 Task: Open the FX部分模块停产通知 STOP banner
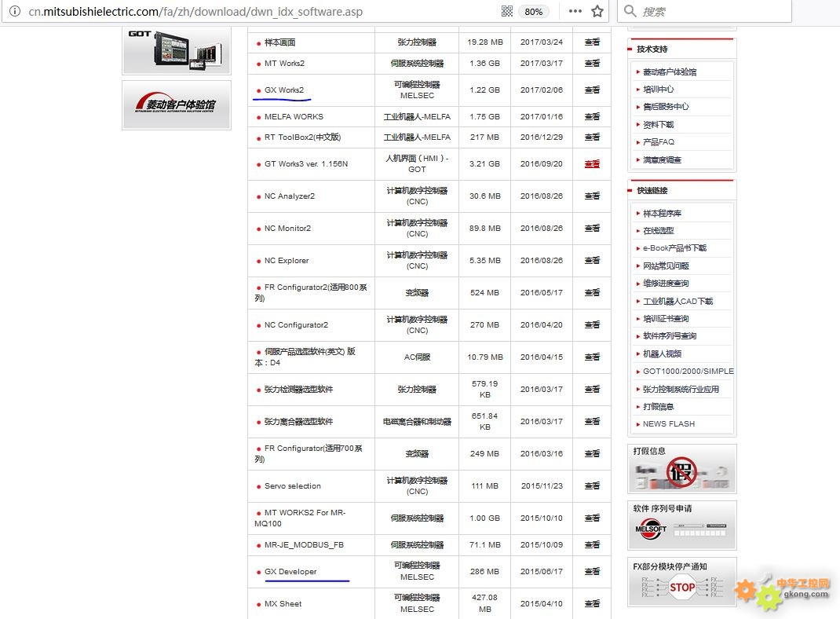tap(682, 583)
